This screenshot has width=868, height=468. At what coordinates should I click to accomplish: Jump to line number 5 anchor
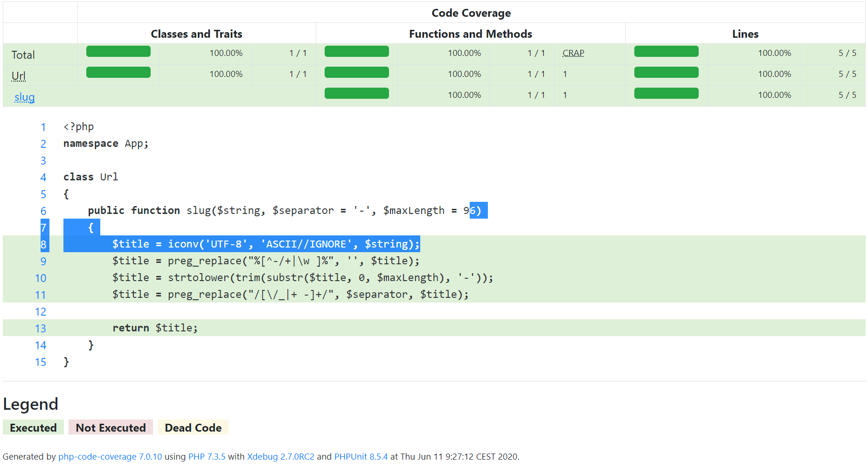(43, 194)
